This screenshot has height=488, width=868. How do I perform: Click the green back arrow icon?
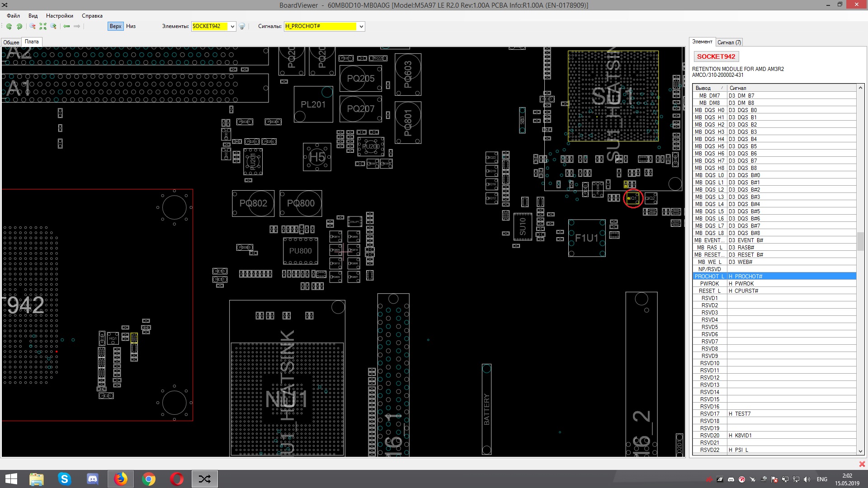click(66, 26)
